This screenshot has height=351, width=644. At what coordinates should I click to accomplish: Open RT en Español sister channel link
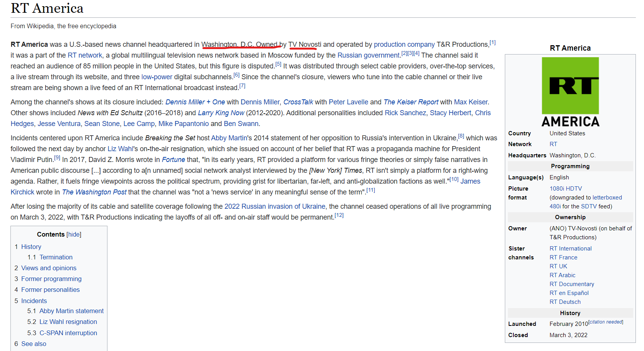pyautogui.click(x=569, y=293)
